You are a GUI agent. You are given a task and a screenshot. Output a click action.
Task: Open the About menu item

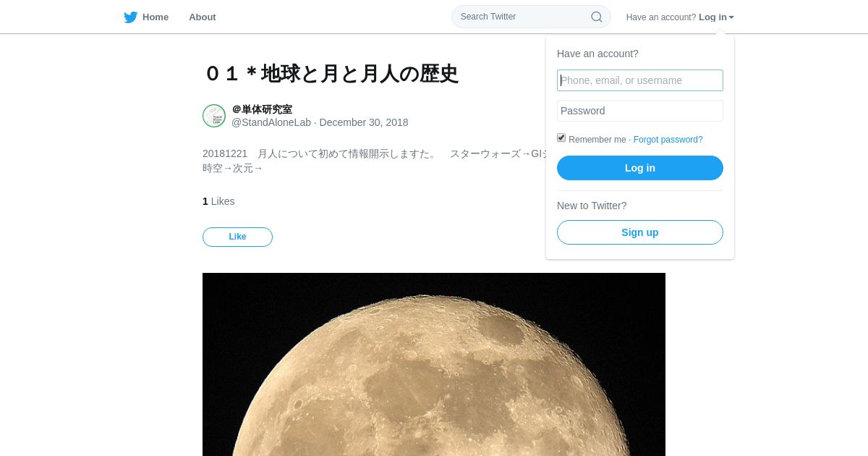coord(203,17)
